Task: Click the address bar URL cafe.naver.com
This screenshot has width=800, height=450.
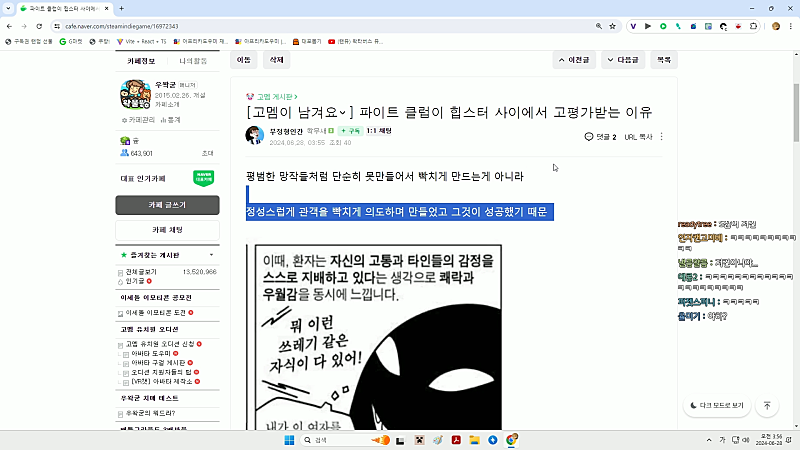Action: coord(121,26)
